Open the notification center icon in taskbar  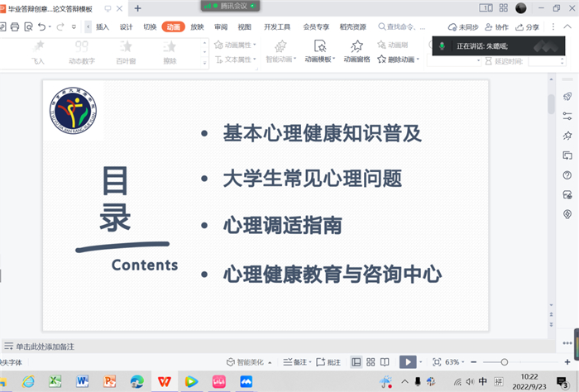pyautogui.click(x=562, y=382)
